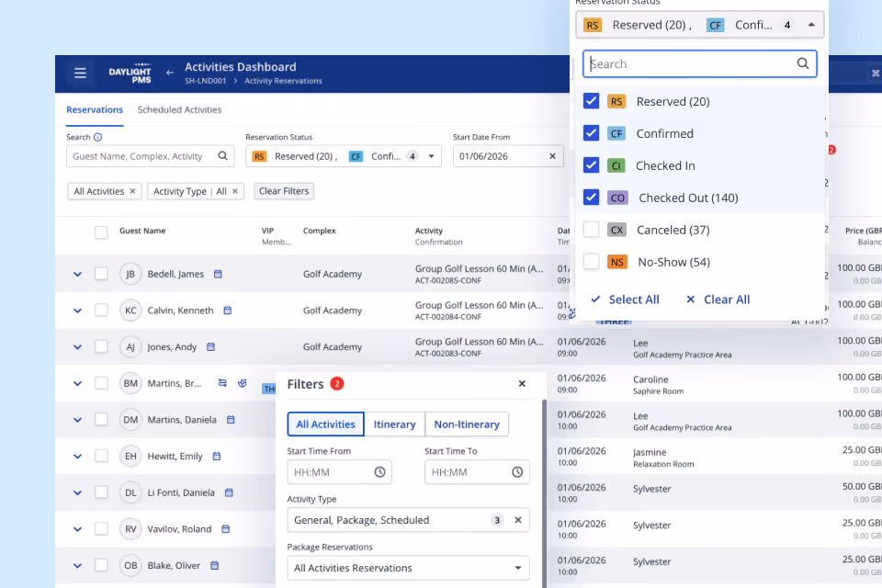Uncheck the Reserved (20) status option
Screen dimensions: 882x588
(591, 101)
